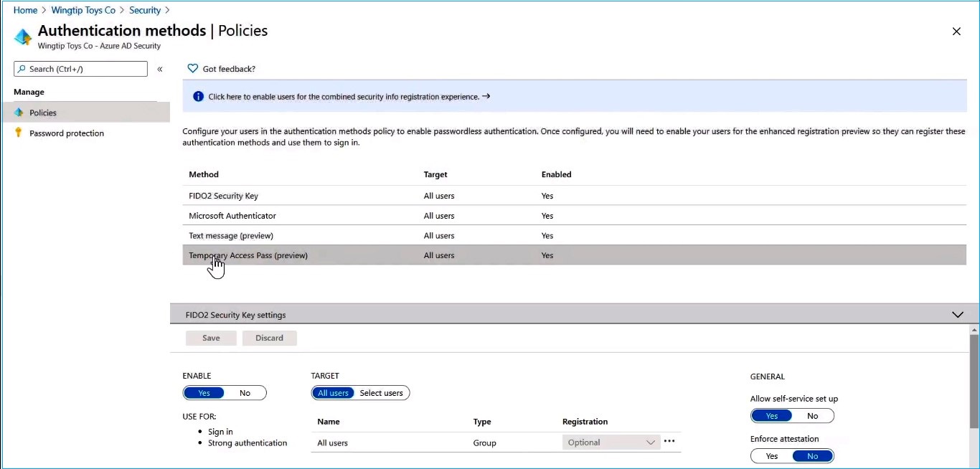Click the Password protection key icon

tap(19, 133)
